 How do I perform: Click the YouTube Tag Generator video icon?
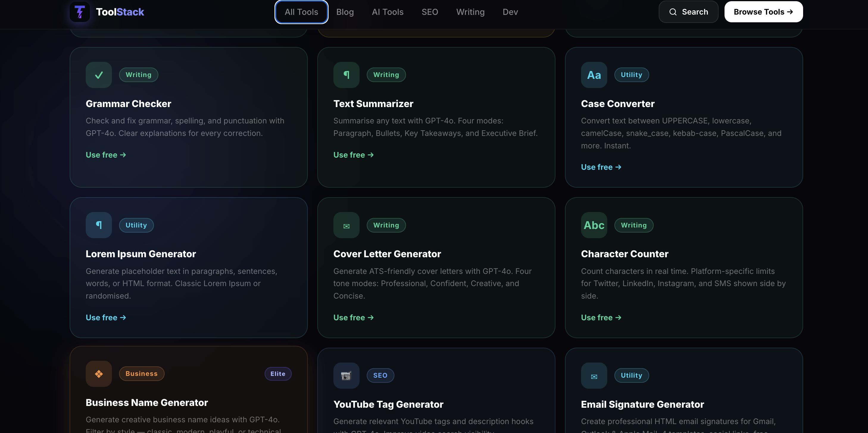pos(346,375)
